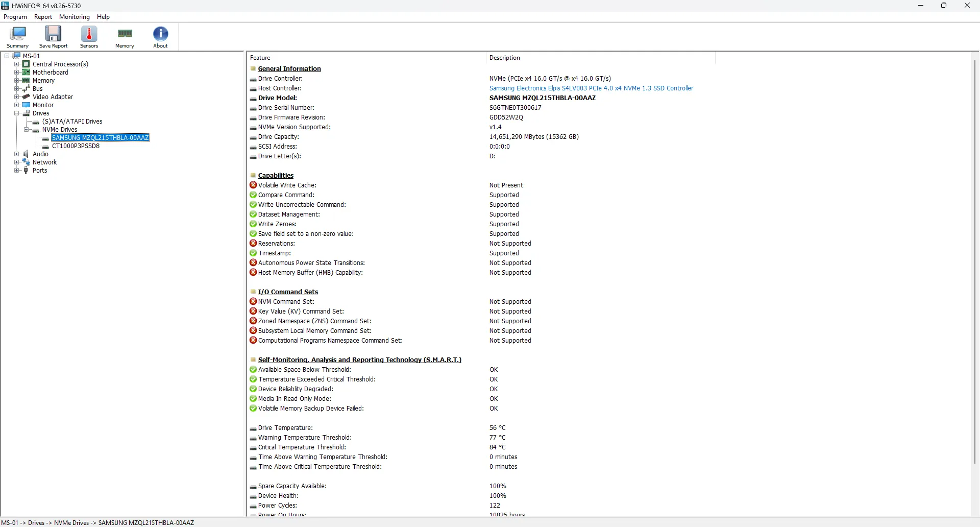Expand the Bus tree node

[x=16, y=88]
